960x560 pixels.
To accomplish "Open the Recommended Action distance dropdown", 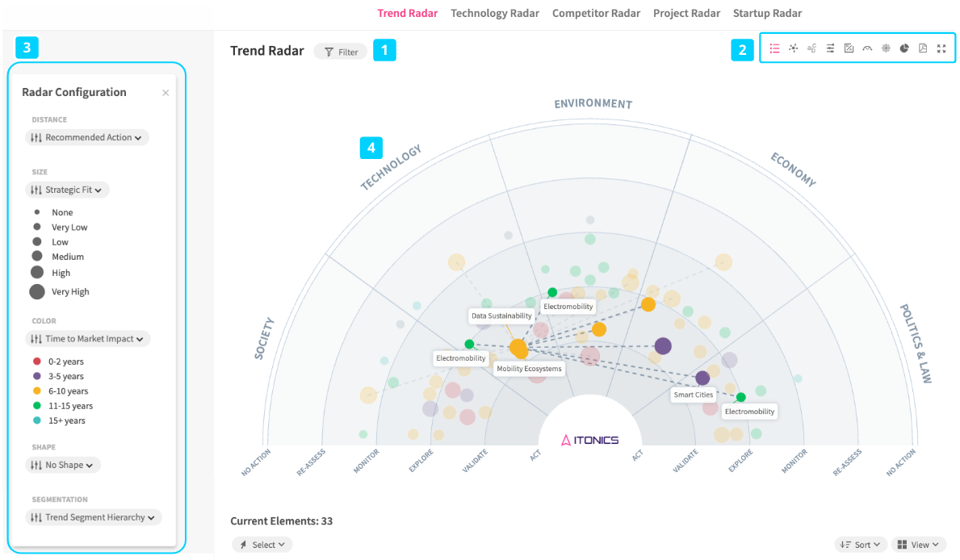I will (x=87, y=138).
